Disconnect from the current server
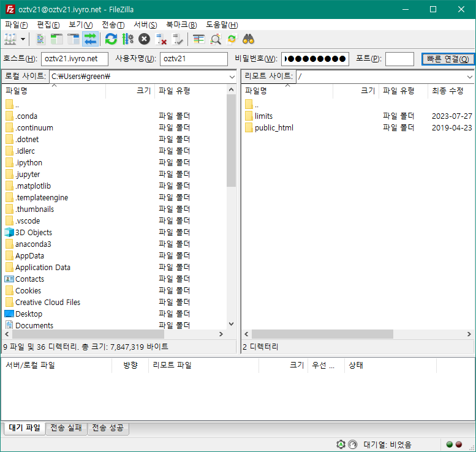The height and width of the screenshot is (452, 476). (x=161, y=39)
